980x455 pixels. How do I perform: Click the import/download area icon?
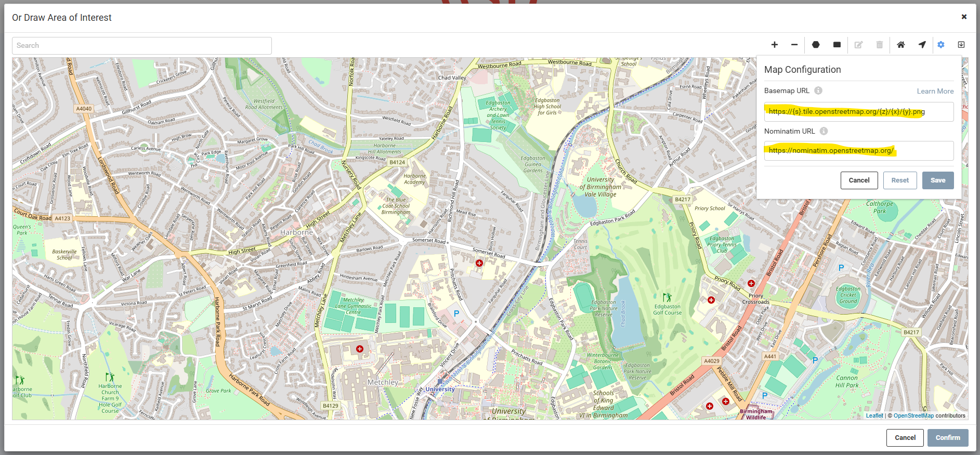961,45
